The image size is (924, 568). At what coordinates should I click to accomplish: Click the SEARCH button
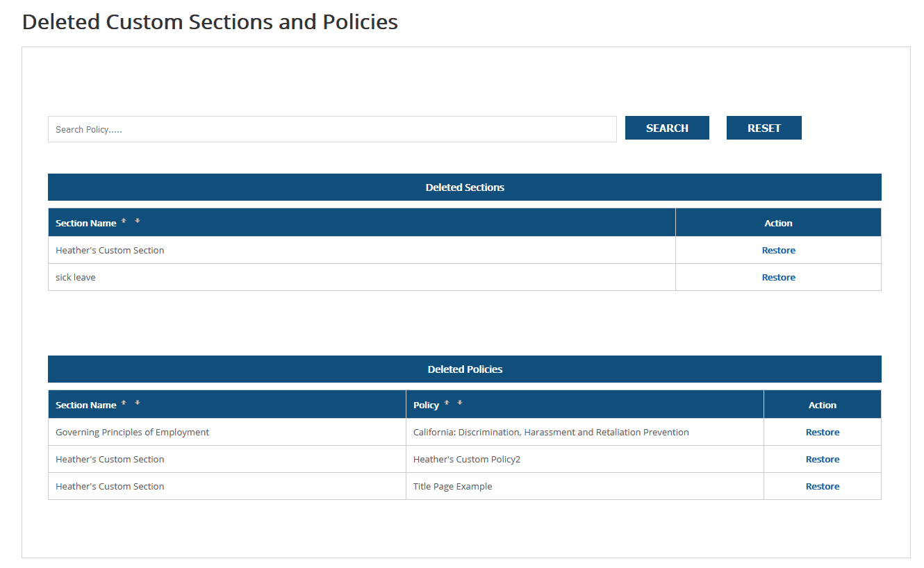[667, 128]
